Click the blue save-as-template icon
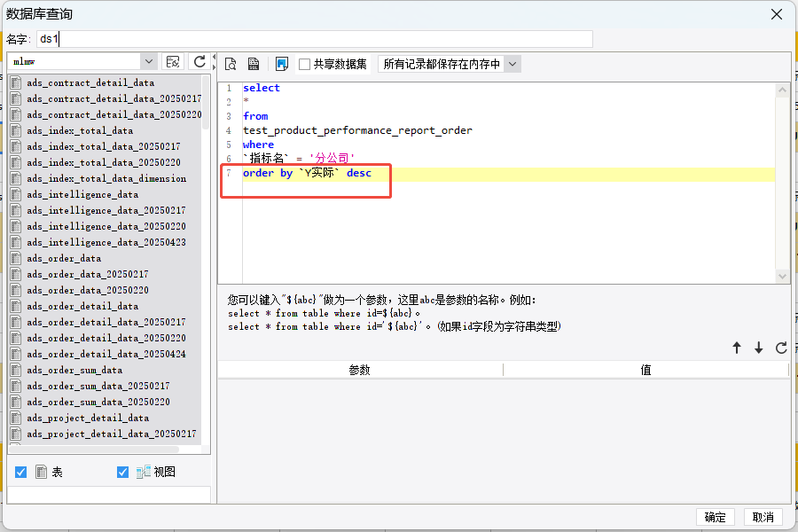The width and height of the screenshot is (798, 532). pos(281,64)
